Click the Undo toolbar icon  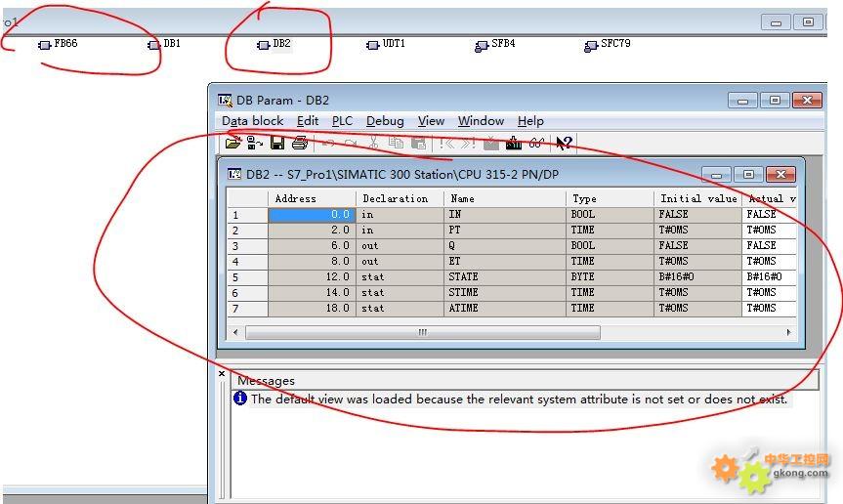tap(329, 143)
